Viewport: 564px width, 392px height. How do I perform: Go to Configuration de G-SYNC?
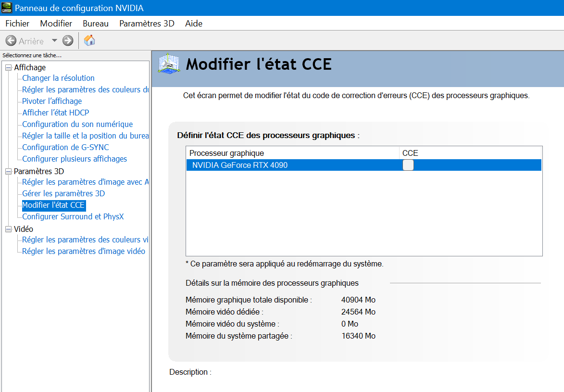65,147
